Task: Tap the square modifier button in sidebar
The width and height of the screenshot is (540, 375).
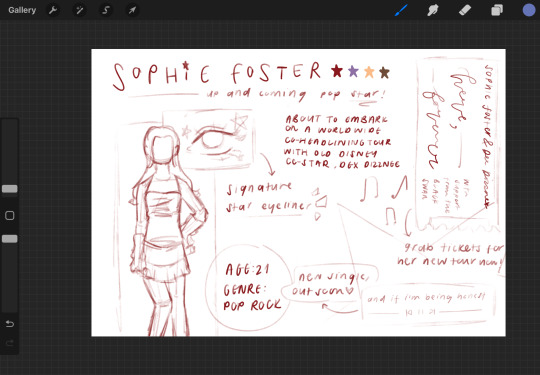Action: click(10, 216)
